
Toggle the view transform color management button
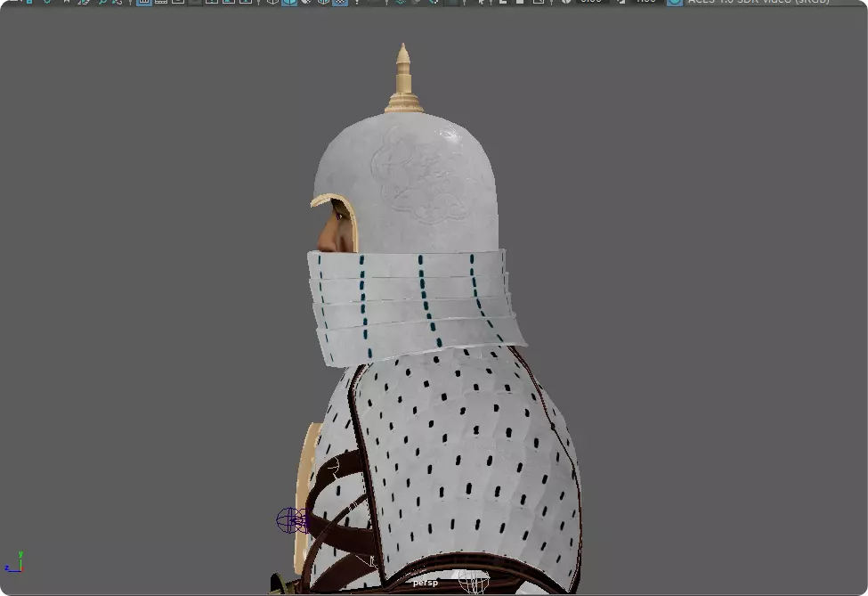[x=674, y=2]
